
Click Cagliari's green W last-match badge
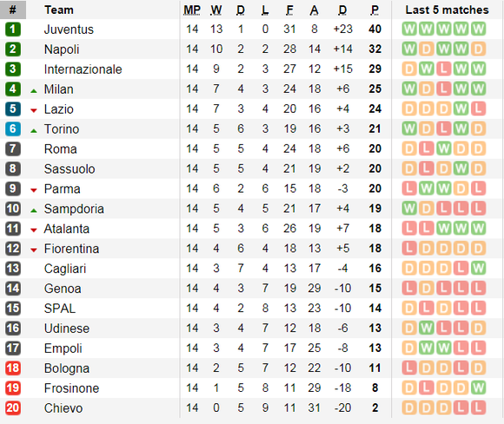[x=478, y=268]
